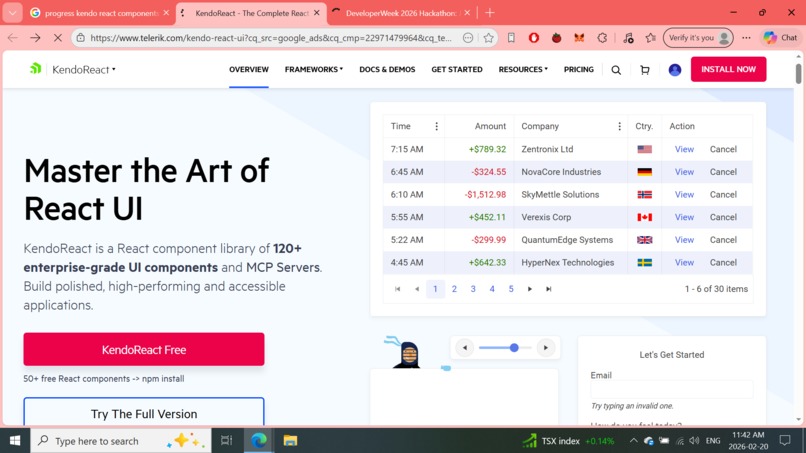Click the red Opera-style extension icon
Viewport: 806px width, 453px height.
tap(534, 38)
